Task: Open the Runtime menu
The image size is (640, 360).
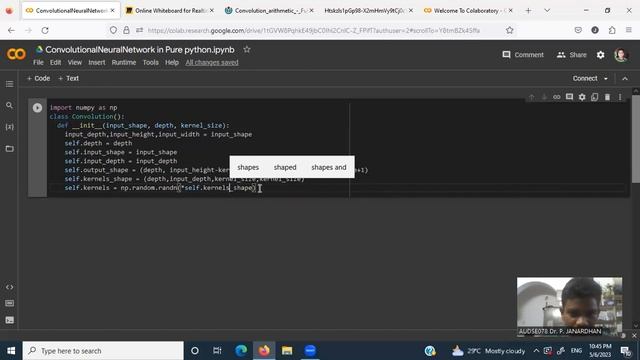Action: 124,62
